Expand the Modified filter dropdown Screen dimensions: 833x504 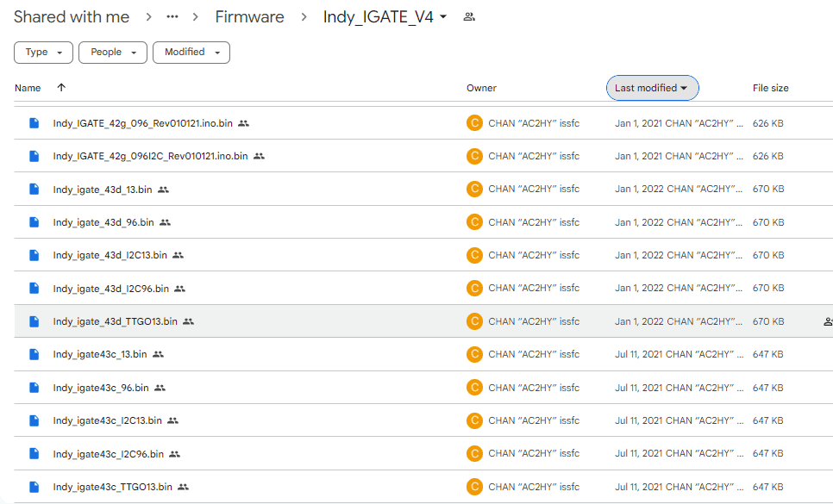(191, 53)
